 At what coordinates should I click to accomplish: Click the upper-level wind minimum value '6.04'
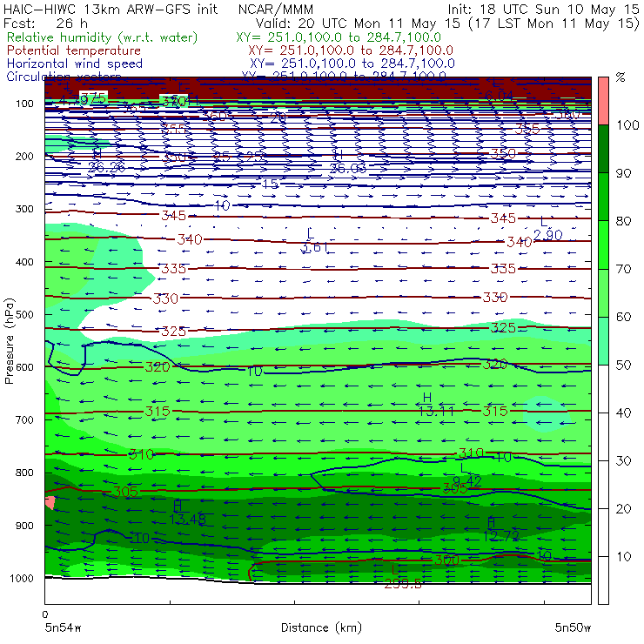tap(499, 96)
